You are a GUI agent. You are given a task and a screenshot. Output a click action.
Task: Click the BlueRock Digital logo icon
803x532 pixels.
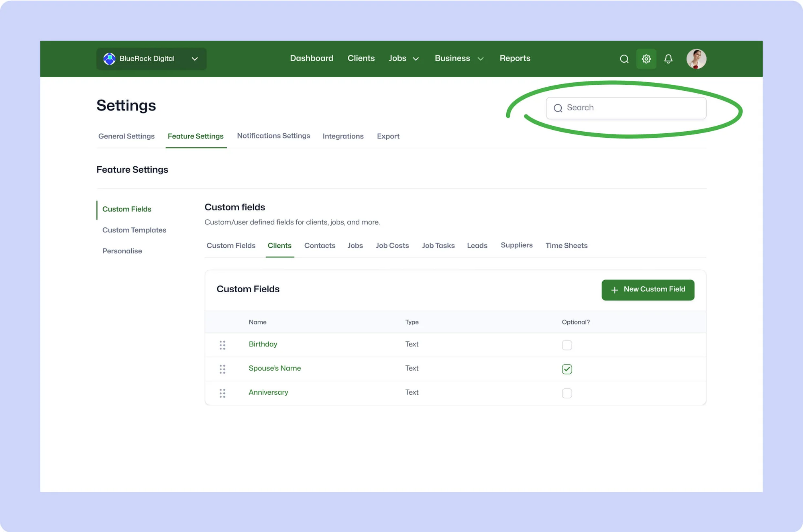(x=109, y=59)
